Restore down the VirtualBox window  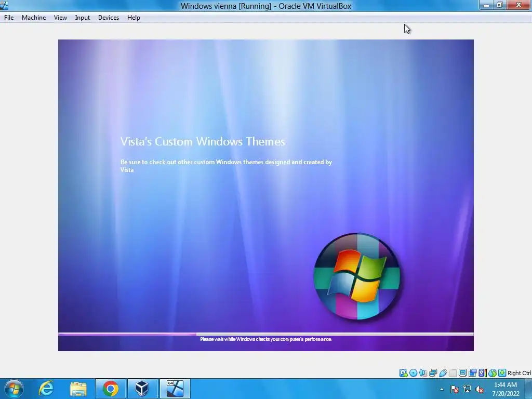pos(500,5)
